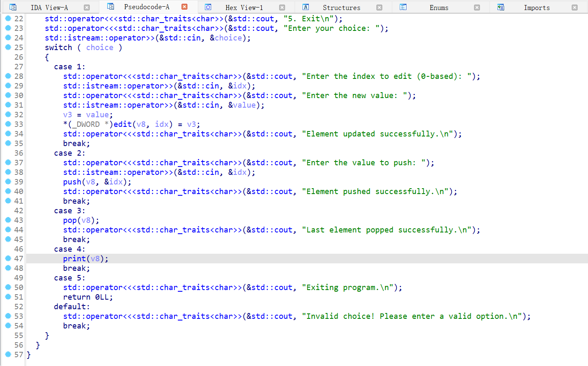Click the Imports tab icon
Image resolution: width=588 pixels, height=366 pixels.
pos(501,7)
